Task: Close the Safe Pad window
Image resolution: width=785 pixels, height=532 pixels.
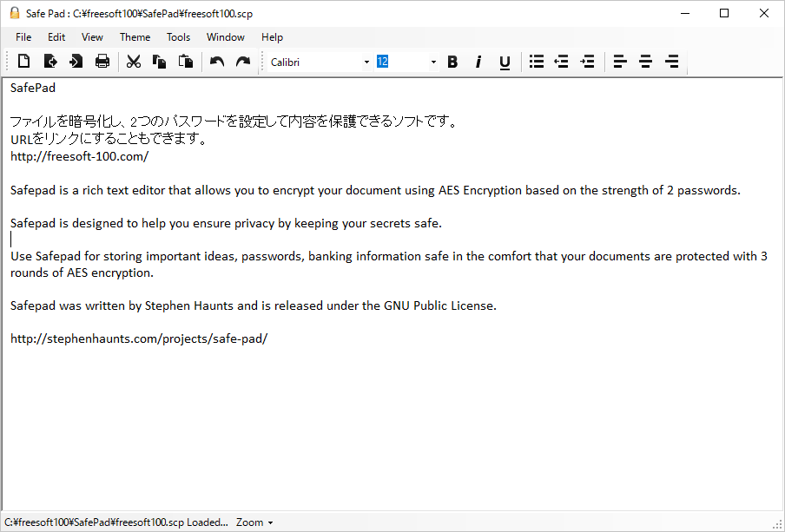Action: point(764,14)
